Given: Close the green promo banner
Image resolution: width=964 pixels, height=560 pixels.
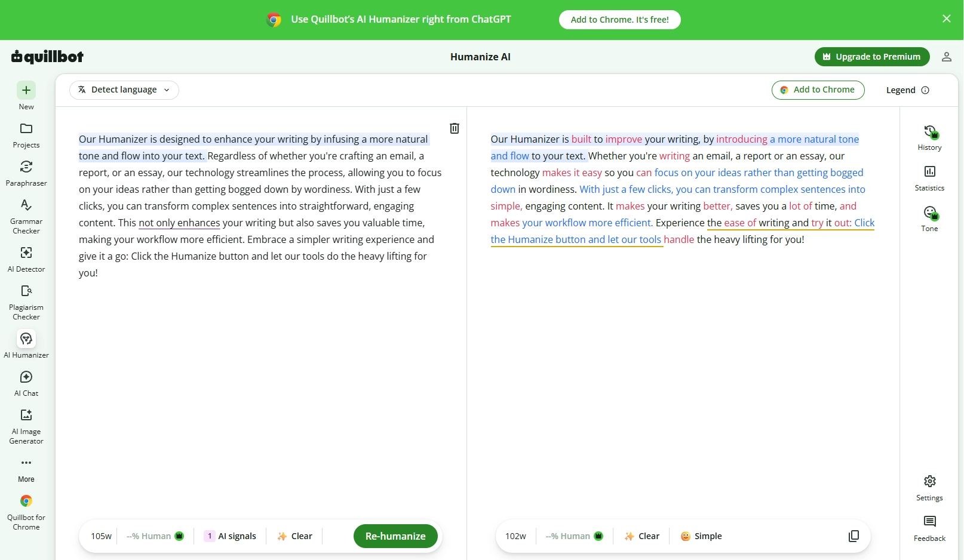Looking at the screenshot, I should [947, 19].
